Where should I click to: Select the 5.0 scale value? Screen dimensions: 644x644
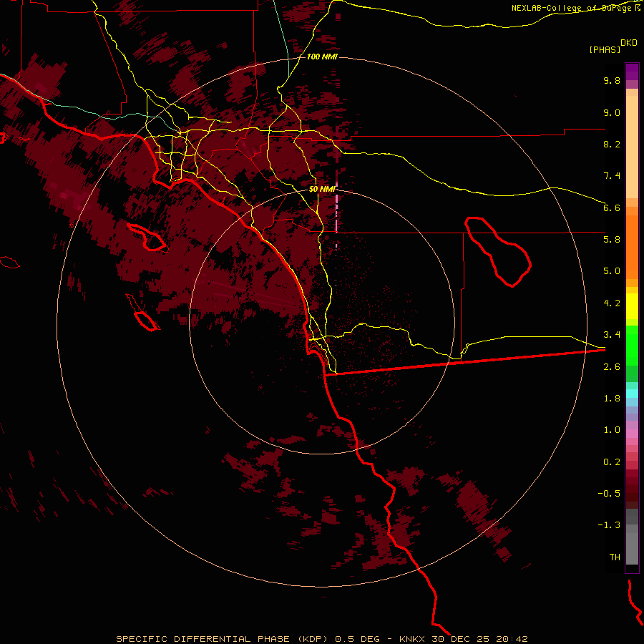pos(612,271)
